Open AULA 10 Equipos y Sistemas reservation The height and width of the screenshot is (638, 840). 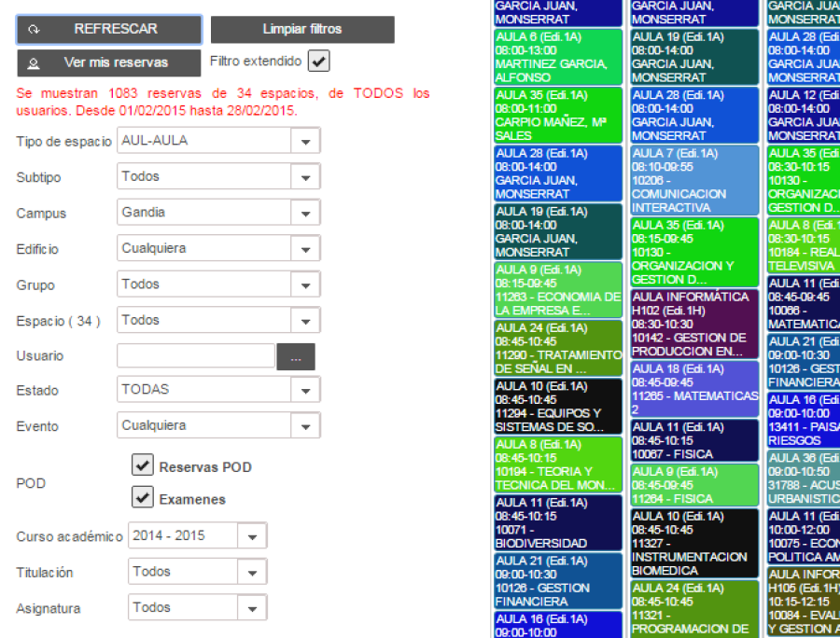558,407
